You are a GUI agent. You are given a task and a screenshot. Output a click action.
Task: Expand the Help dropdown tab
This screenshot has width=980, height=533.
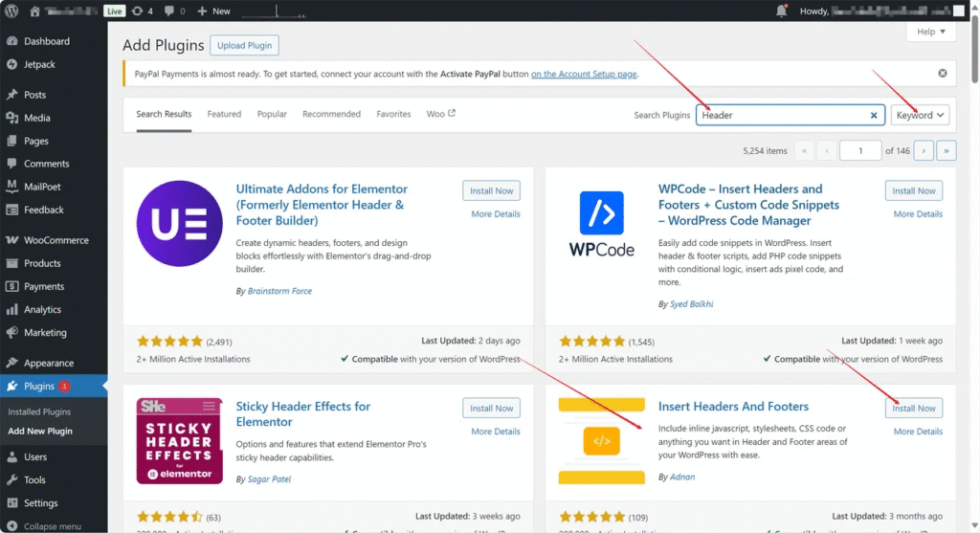tap(930, 32)
